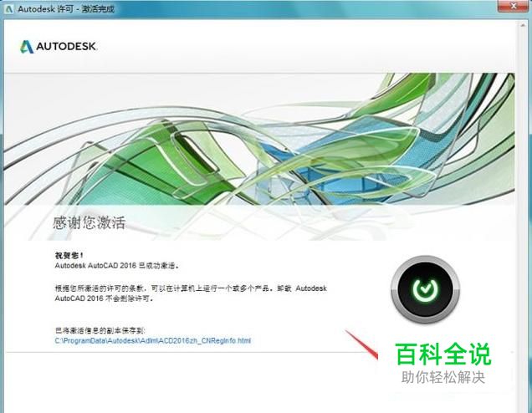532x413 pixels.
Task: Click the Autodesk logo in the header
Action: pyautogui.click(x=59, y=47)
